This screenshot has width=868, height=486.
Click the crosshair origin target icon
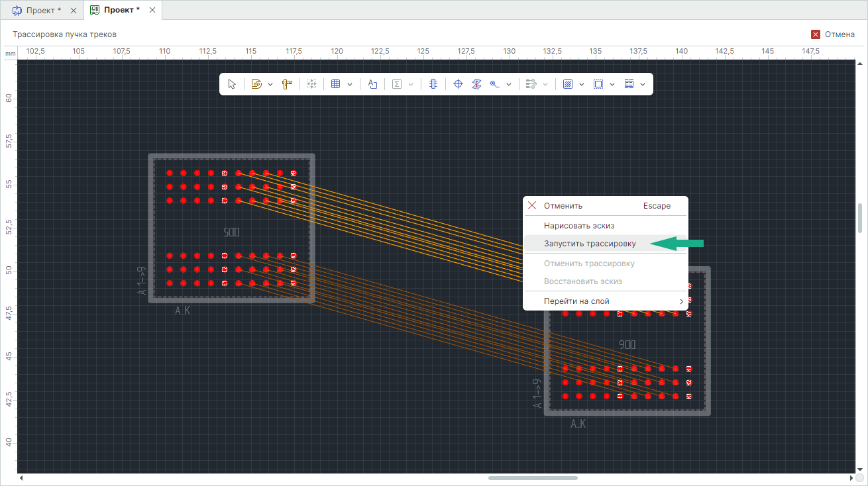457,84
